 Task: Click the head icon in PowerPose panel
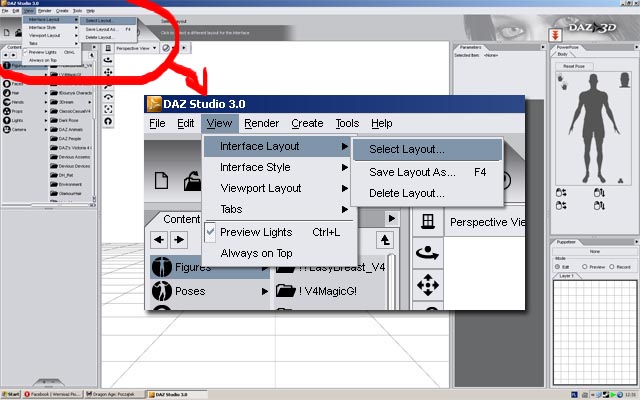(624, 80)
